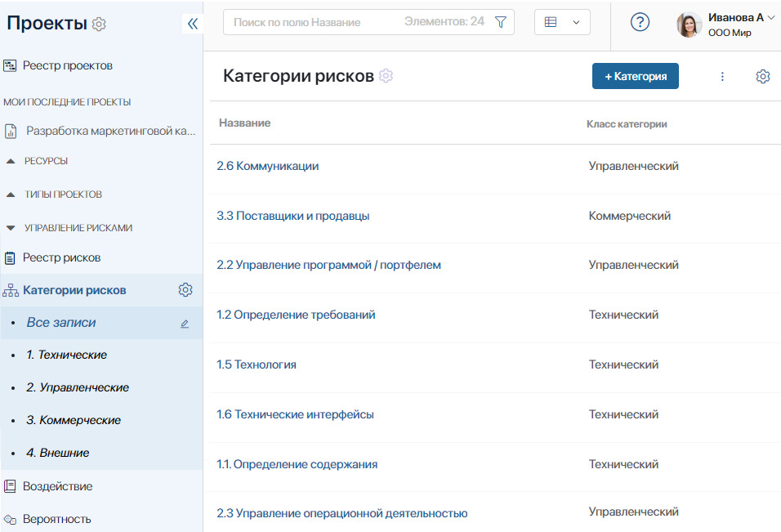Open filter options in search field
Screen dimensions: 781x532
point(501,22)
